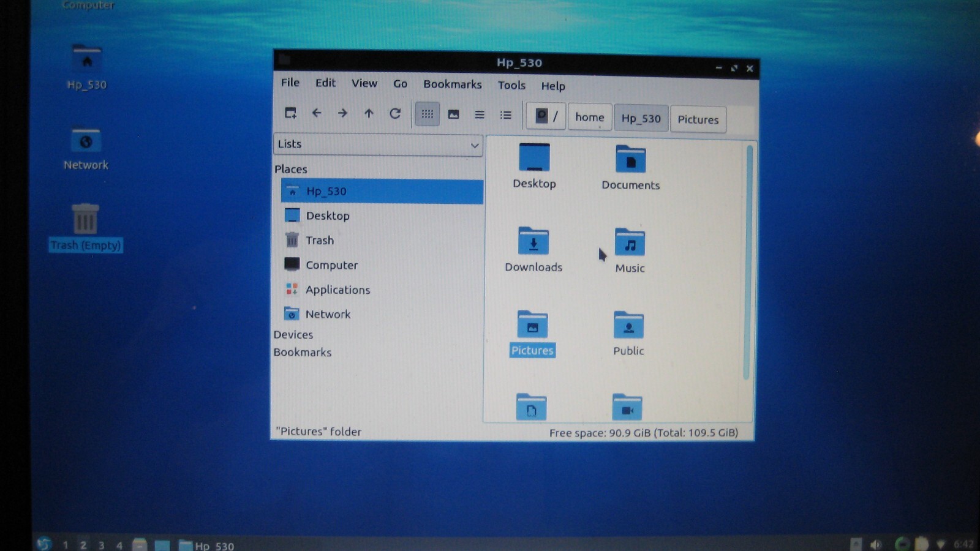Screen dimensions: 980x551
Task: Go forward with the right arrow
Action: click(x=342, y=113)
